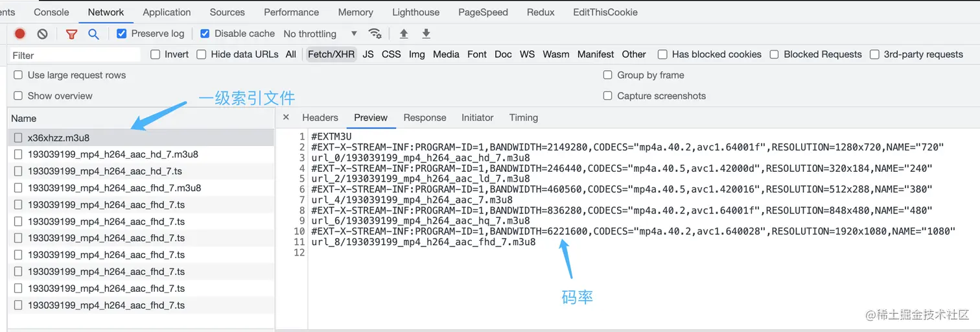Viewport: 980px width, 332px height.
Task: Open the Initiator tab
Action: 478,117
